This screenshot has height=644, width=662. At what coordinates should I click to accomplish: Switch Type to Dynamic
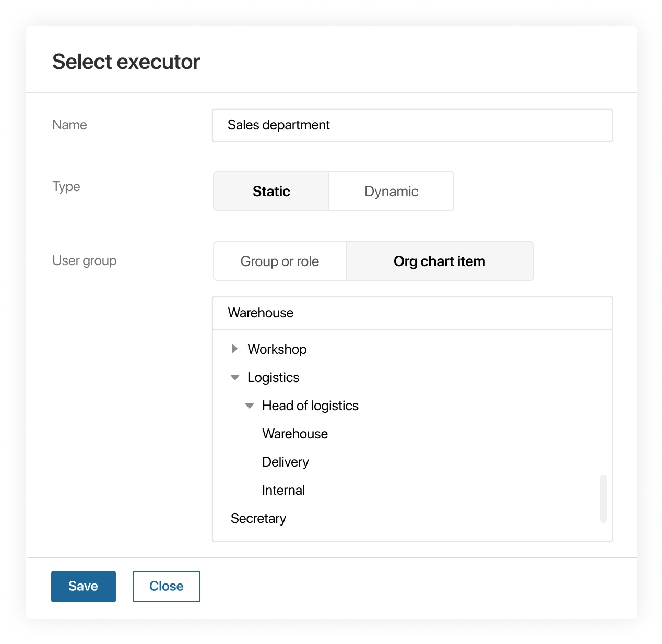tap(391, 191)
